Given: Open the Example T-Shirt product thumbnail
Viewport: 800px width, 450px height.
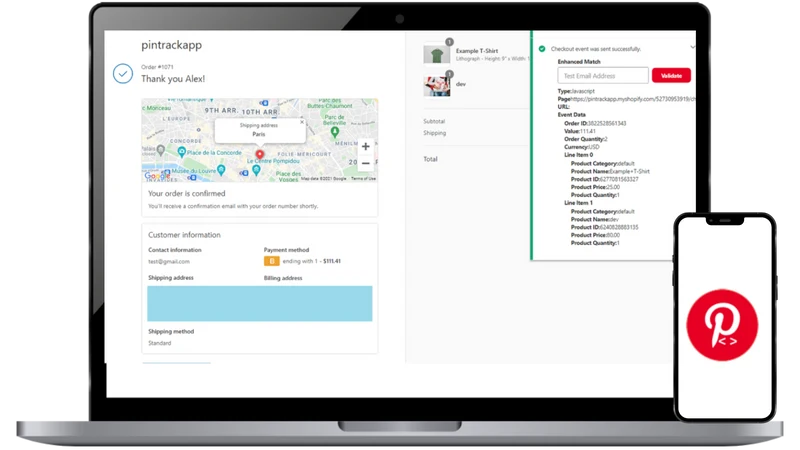Looking at the screenshot, I should [436, 54].
